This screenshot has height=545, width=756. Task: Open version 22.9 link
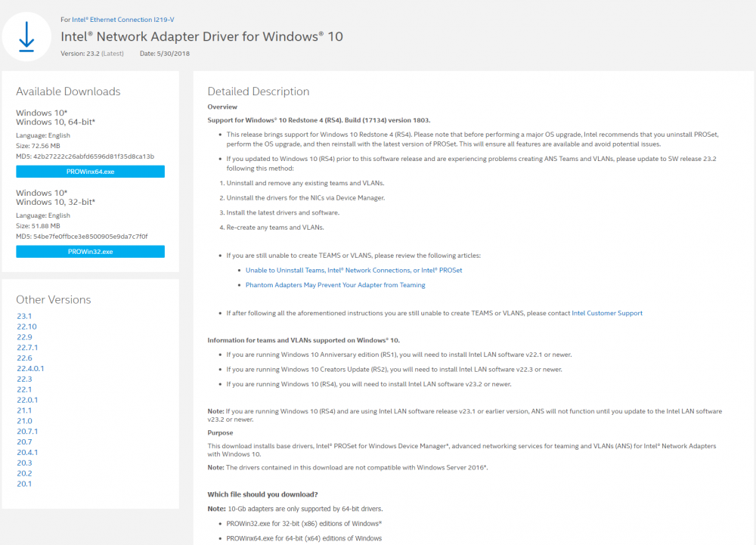coord(24,337)
